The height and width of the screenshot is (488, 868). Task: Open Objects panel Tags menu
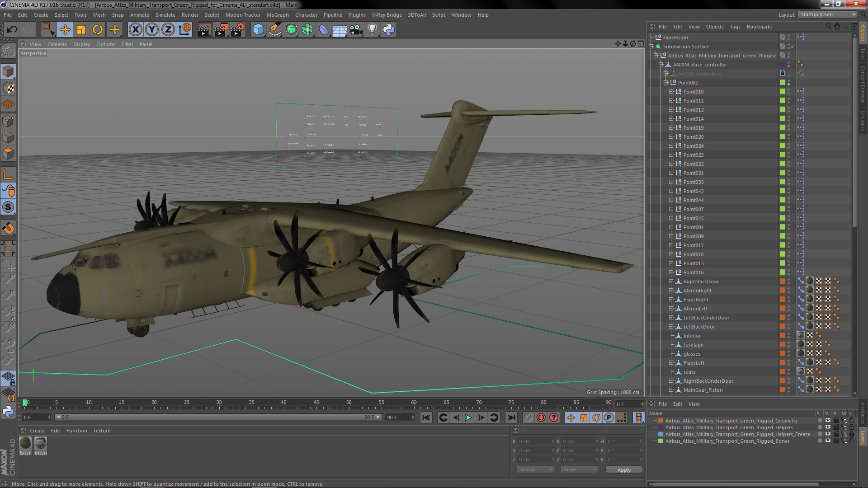coord(735,27)
